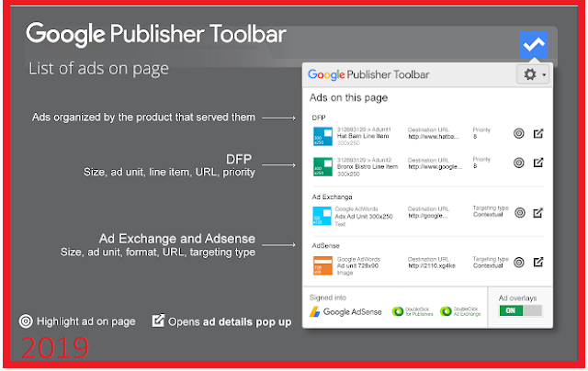
Task: Click the green Bronx Bistro ad thumbnail
Action: [x=322, y=167]
